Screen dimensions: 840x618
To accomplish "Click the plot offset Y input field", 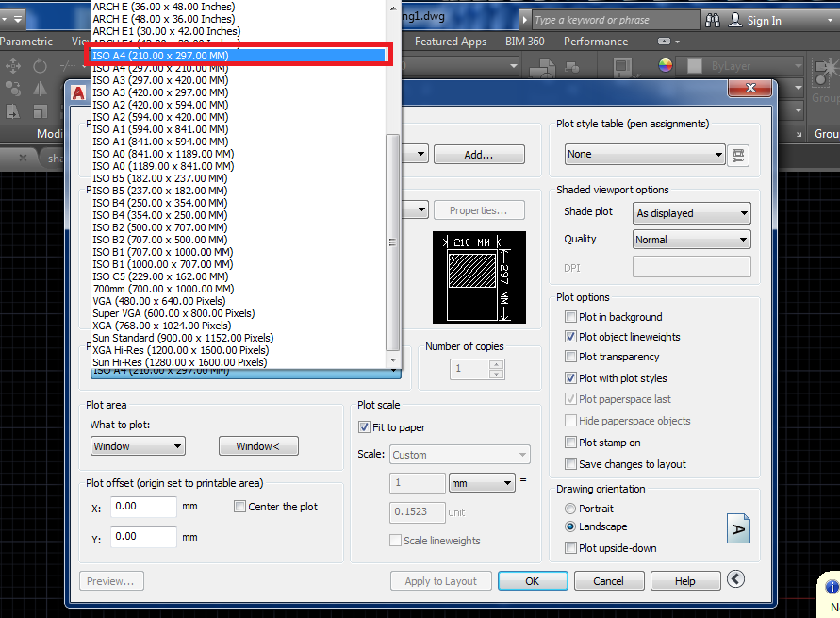I will click(x=143, y=537).
